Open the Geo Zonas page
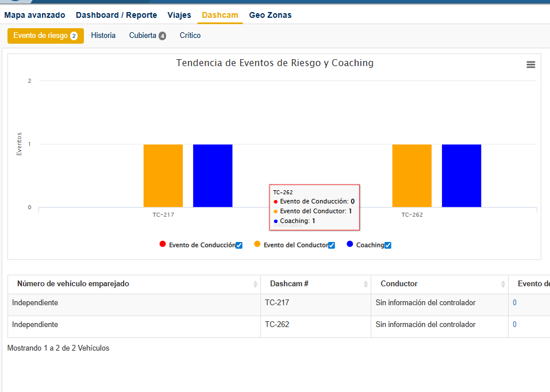Screen dimensions: 550x392 270,15
